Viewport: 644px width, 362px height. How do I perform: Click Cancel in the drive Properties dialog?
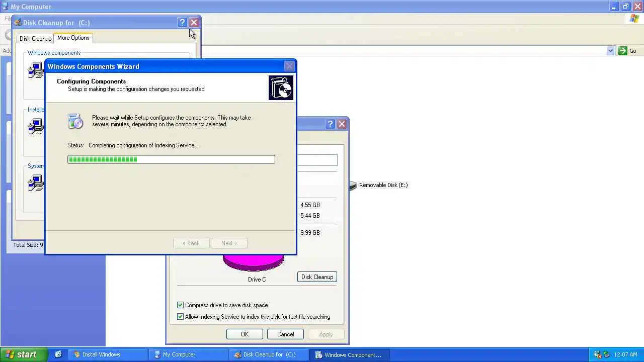click(285, 334)
